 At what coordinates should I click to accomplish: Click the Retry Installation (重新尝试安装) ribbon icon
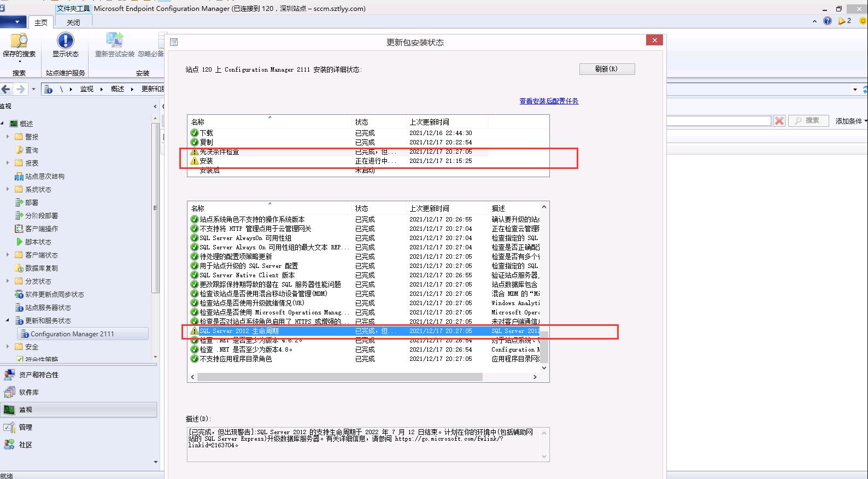pyautogui.click(x=114, y=45)
